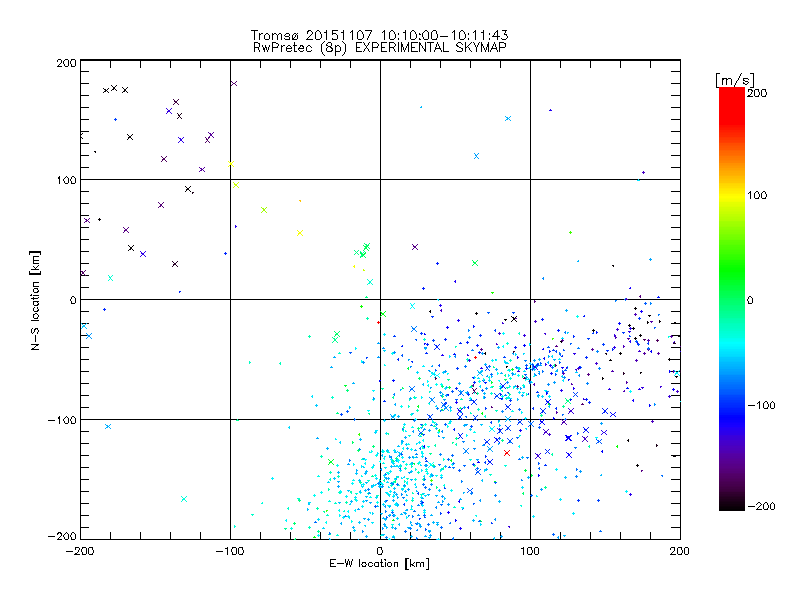Screen dimensions: 800x600
Task: Click the red X marker near (85, -128)
Action: (x=507, y=453)
